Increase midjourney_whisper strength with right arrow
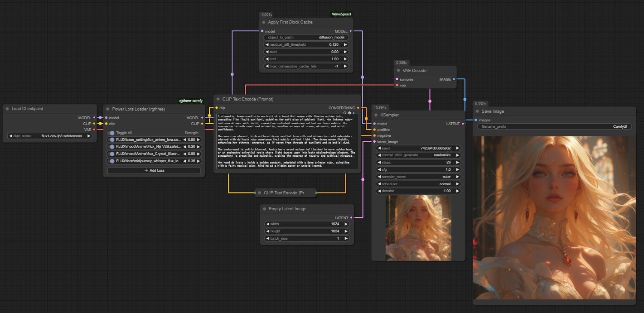 [x=198, y=161]
